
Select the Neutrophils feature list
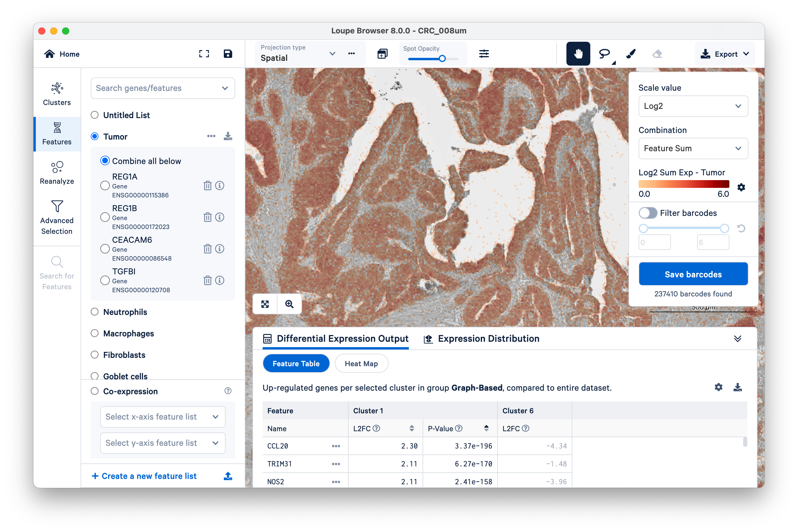[x=95, y=312]
